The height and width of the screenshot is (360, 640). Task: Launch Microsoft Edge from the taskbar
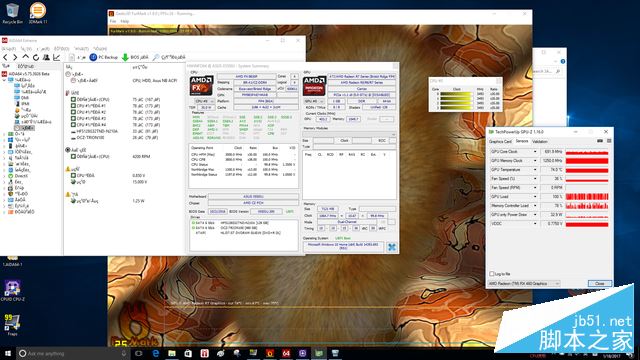pyautogui.click(x=156, y=353)
